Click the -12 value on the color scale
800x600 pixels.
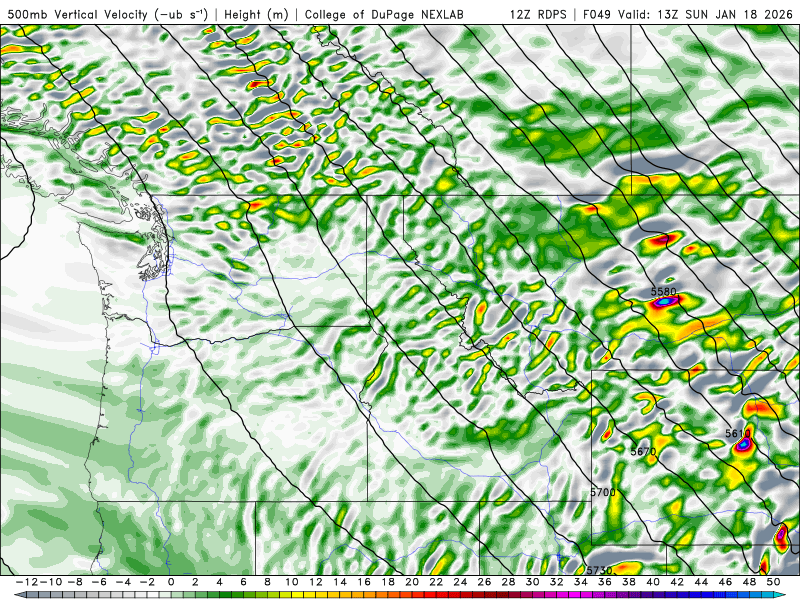click(26, 582)
